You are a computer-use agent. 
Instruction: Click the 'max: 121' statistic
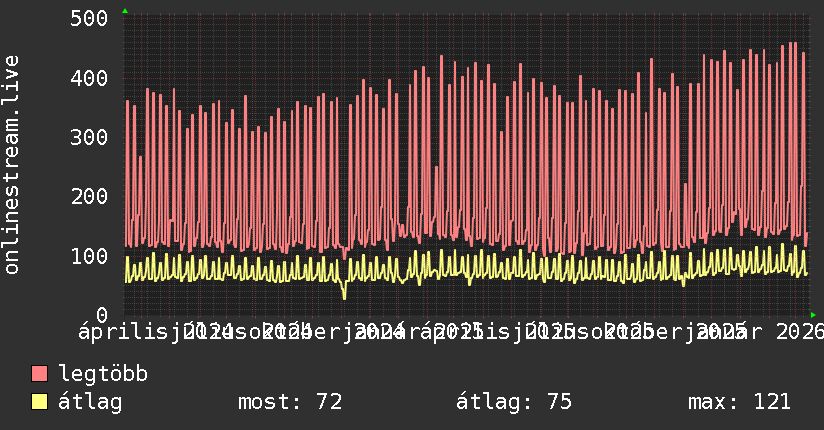(x=739, y=402)
